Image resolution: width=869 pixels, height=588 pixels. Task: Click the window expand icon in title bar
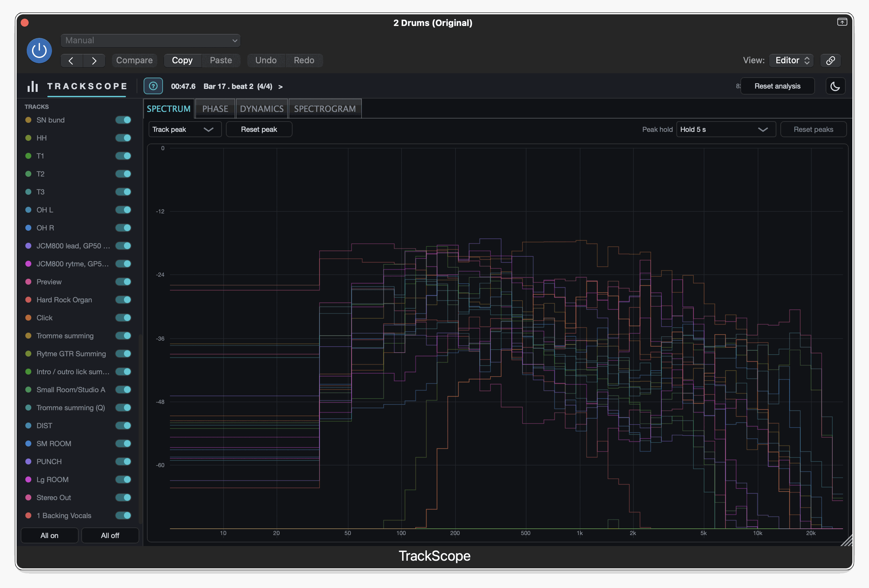point(842,22)
